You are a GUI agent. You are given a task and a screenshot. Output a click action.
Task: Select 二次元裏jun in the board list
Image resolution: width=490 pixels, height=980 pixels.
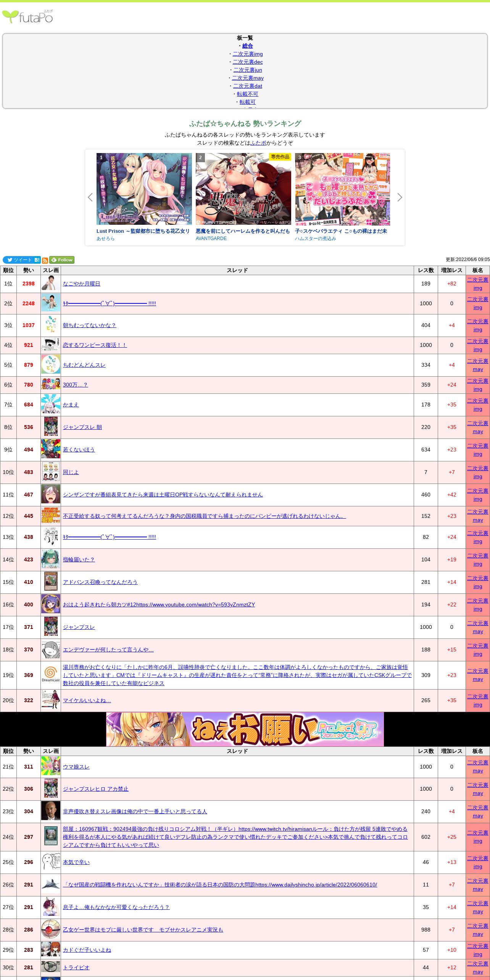pyautogui.click(x=248, y=70)
